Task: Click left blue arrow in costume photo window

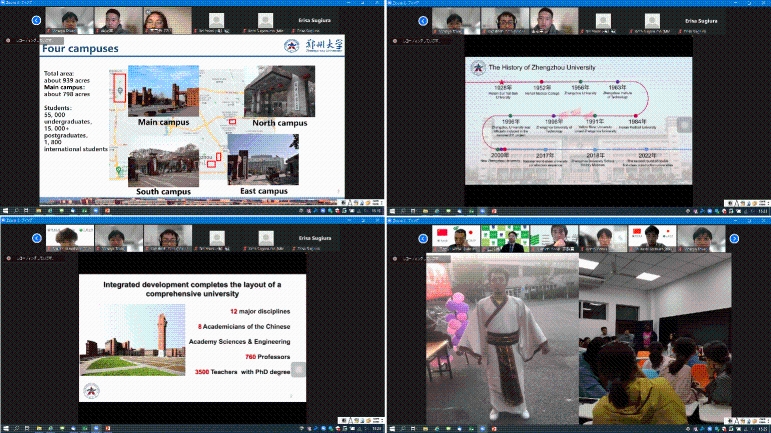Action: [423, 238]
